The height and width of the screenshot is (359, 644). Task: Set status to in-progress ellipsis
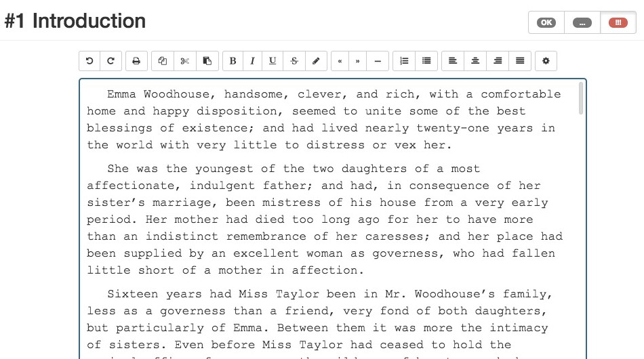[x=582, y=22]
